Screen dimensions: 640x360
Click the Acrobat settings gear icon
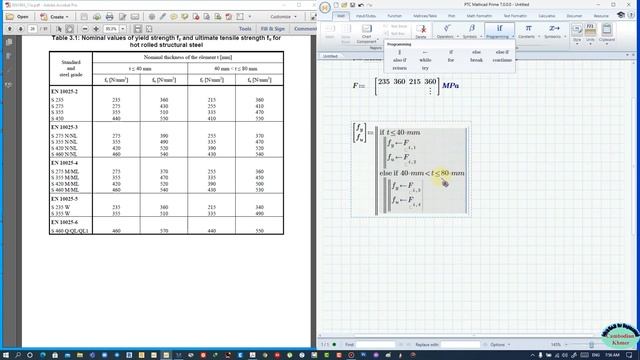pos(152,17)
